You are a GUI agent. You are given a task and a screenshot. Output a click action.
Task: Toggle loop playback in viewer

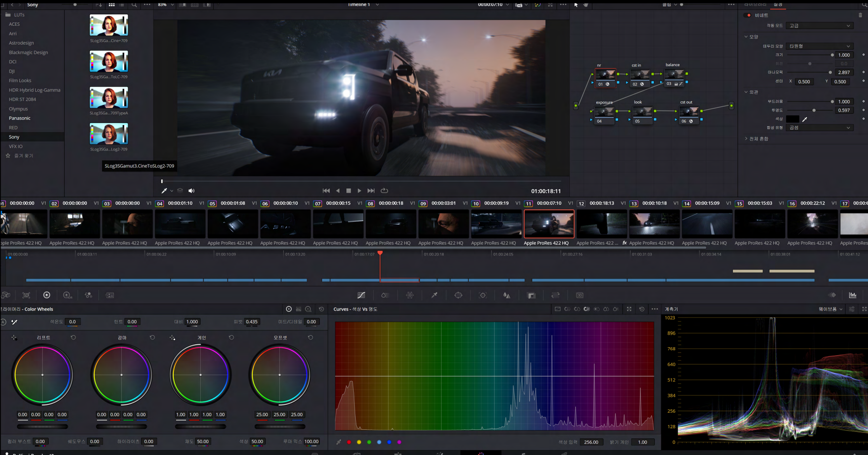click(385, 191)
